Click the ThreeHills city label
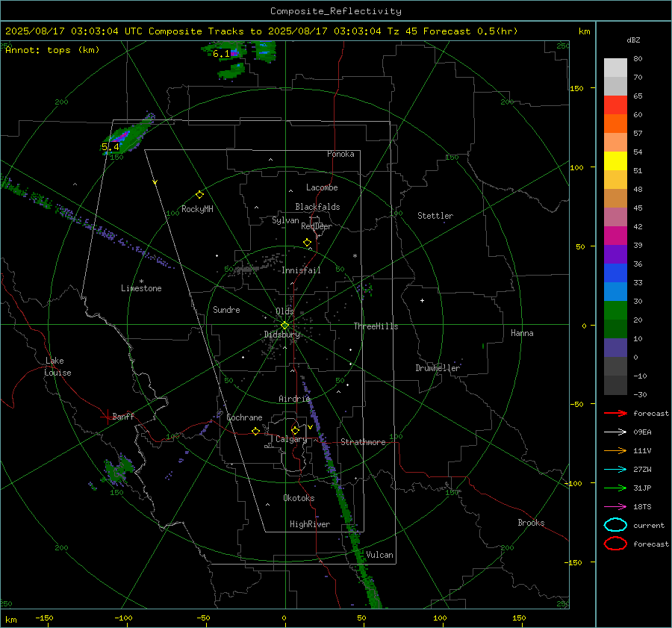Image resolution: width=672 pixels, height=628 pixels. click(x=376, y=326)
